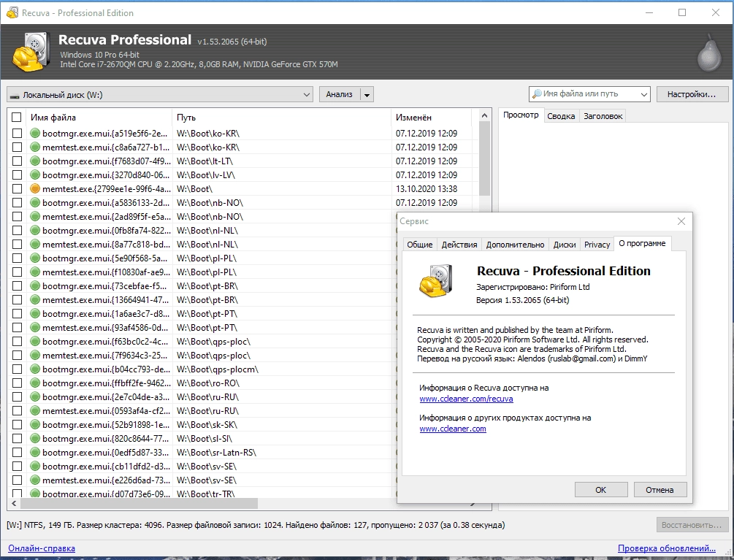Screen dimensions: 734x560
Task: Check the box for memtest.exe.mui.{e226d6ad
Action: (x=17, y=480)
